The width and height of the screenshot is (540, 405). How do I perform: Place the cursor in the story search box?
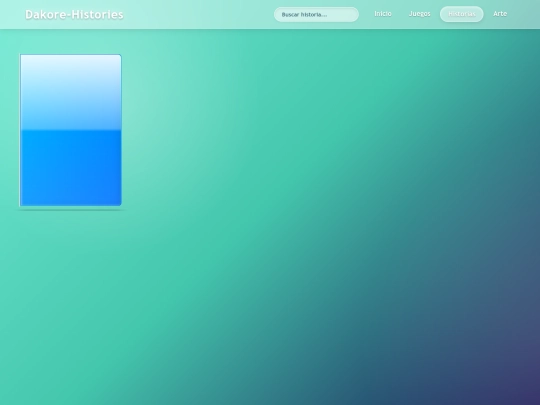(316, 14)
